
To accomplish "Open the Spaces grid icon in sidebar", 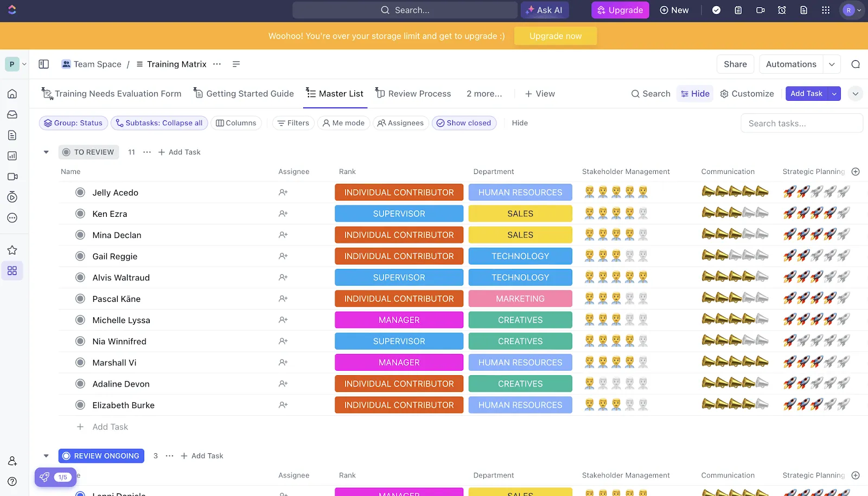I will [x=12, y=270].
